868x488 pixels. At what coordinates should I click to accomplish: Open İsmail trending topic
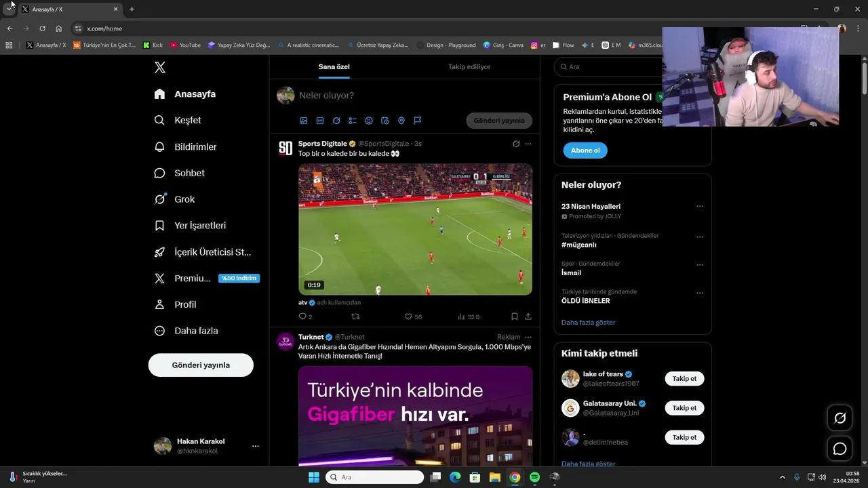pyautogui.click(x=571, y=272)
